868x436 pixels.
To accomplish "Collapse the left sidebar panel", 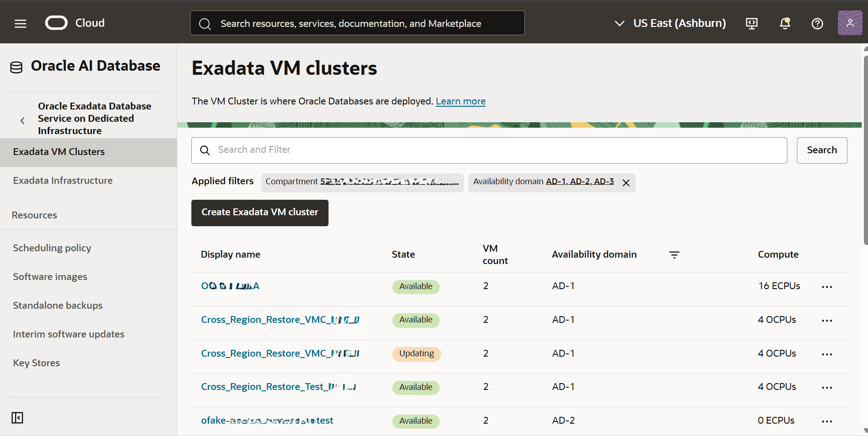I will (x=17, y=417).
